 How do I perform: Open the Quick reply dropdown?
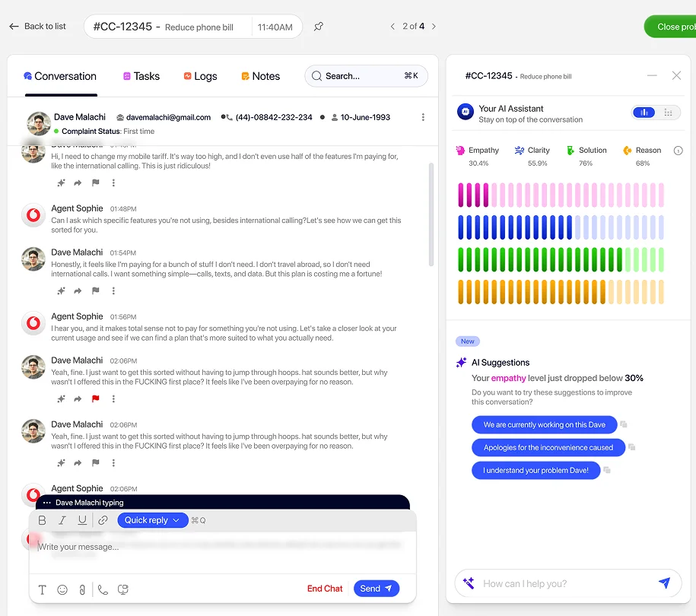(x=152, y=520)
